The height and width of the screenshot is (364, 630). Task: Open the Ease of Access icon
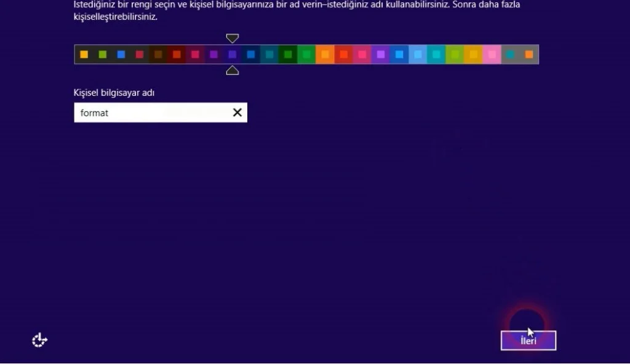(40, 340)
